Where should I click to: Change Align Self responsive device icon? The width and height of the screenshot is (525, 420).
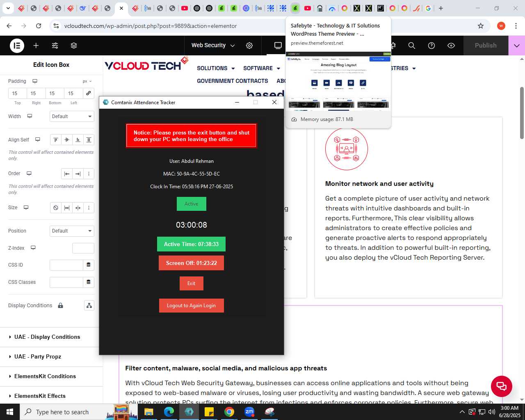click(x=38, y=140)
